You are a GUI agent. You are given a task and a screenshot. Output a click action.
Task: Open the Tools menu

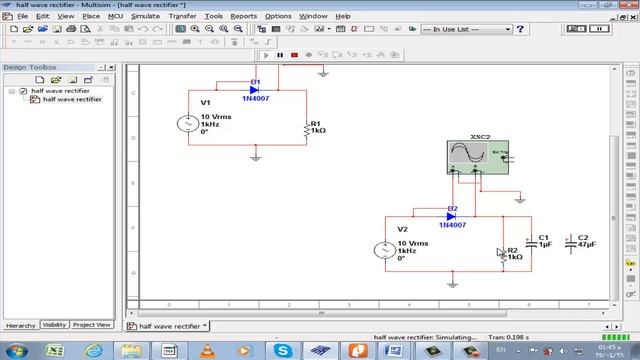(213, 16)
